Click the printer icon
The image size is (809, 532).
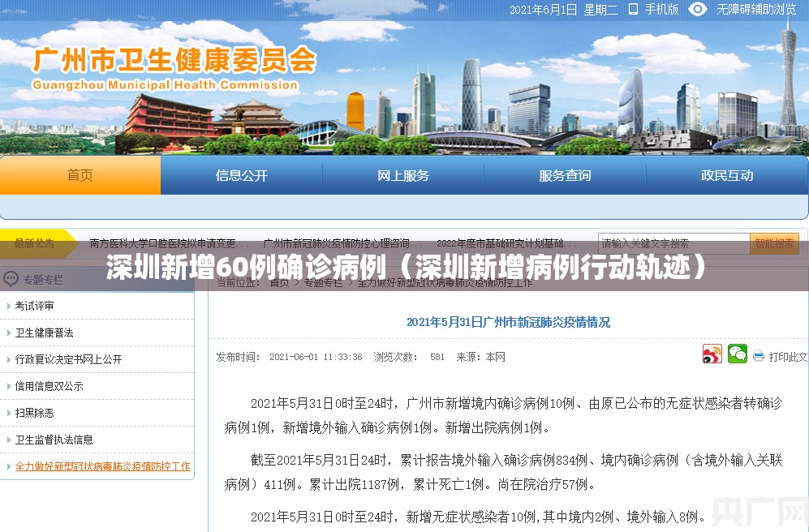coord(759,356)
